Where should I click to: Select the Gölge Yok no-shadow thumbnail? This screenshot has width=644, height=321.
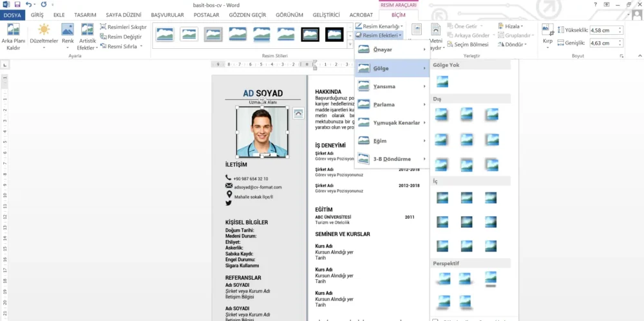pos(442,82)
